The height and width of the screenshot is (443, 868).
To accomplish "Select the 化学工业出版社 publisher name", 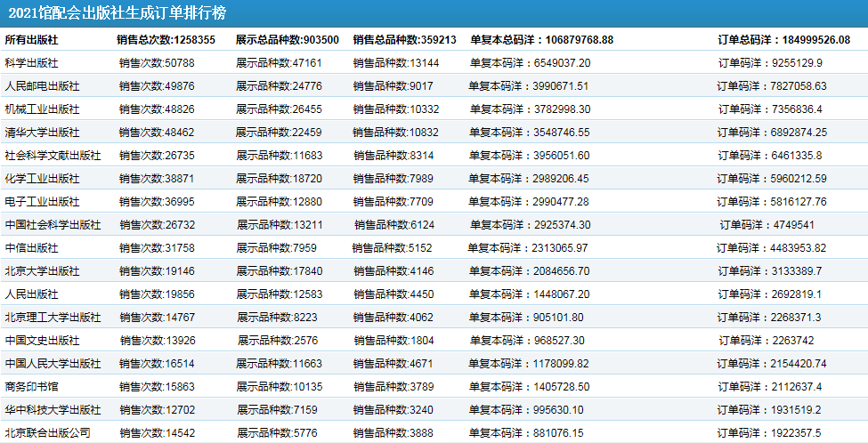I will coord(42,179).
